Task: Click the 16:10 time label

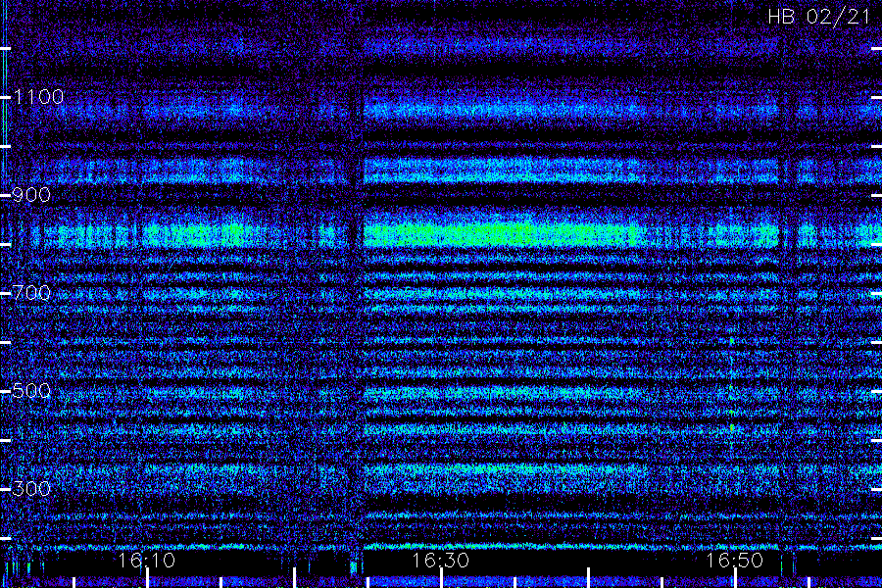Action: tap(146, 561)
